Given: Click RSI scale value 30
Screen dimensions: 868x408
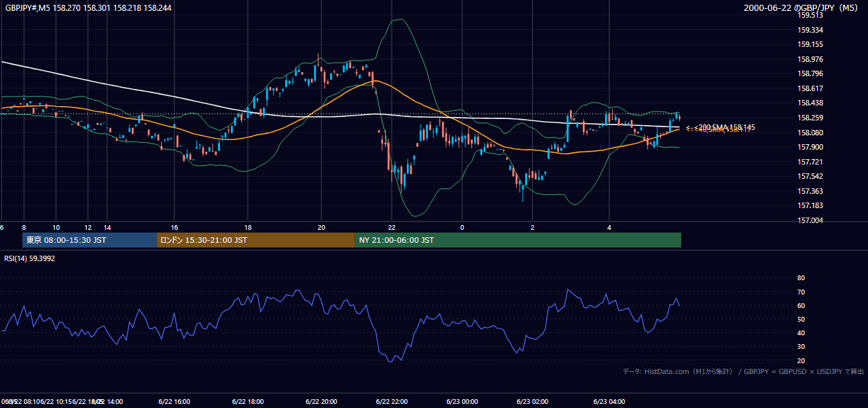Looking at the screenshot, I should click(x=801, y=347).
